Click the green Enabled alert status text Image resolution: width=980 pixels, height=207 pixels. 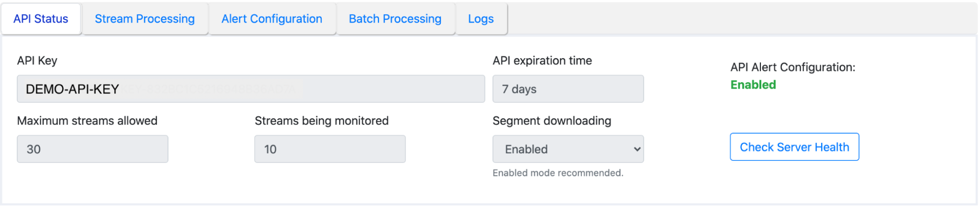point(753,85)
